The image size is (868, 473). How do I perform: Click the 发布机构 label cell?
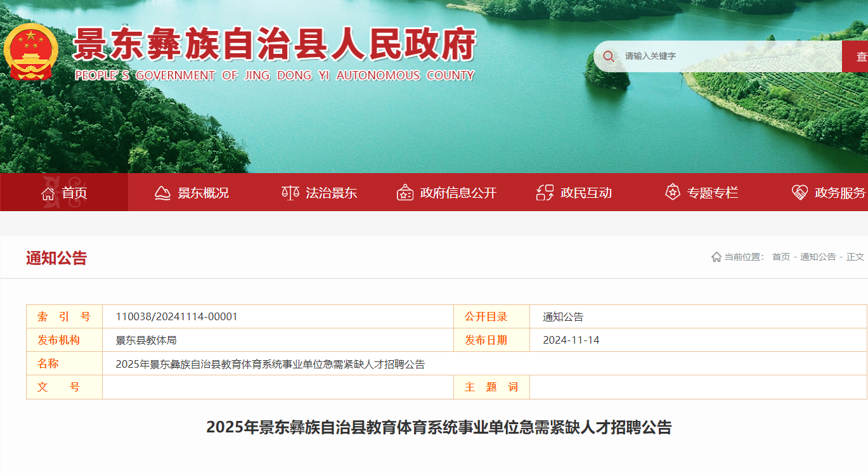(x=64, y=340)
